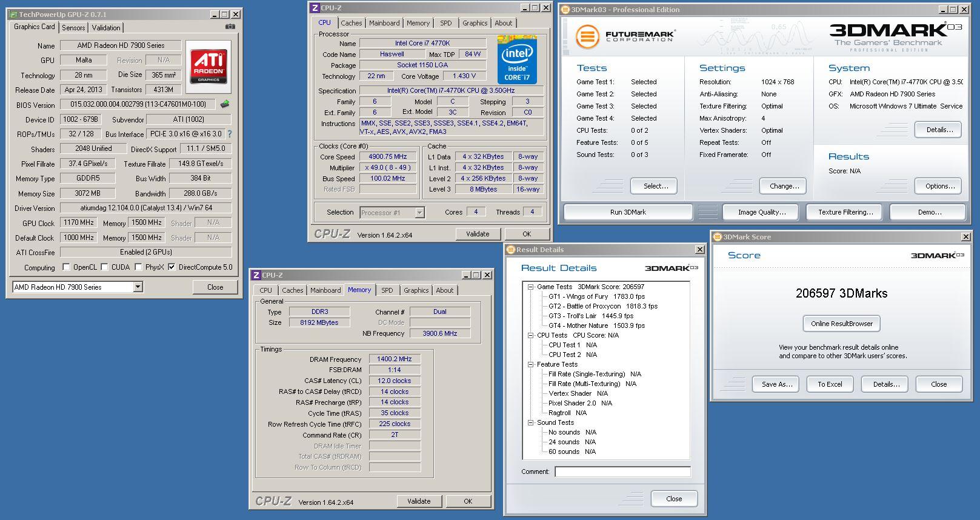Click the To Excel button
This screenshot has height=520, width=980.
(x=830, y=384)
